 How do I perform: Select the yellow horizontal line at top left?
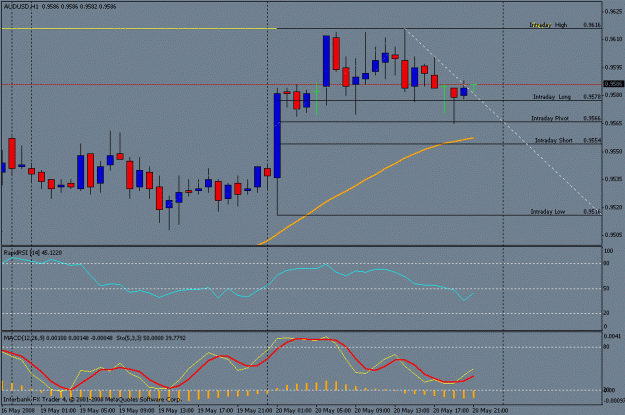click(x=140, y=28)
